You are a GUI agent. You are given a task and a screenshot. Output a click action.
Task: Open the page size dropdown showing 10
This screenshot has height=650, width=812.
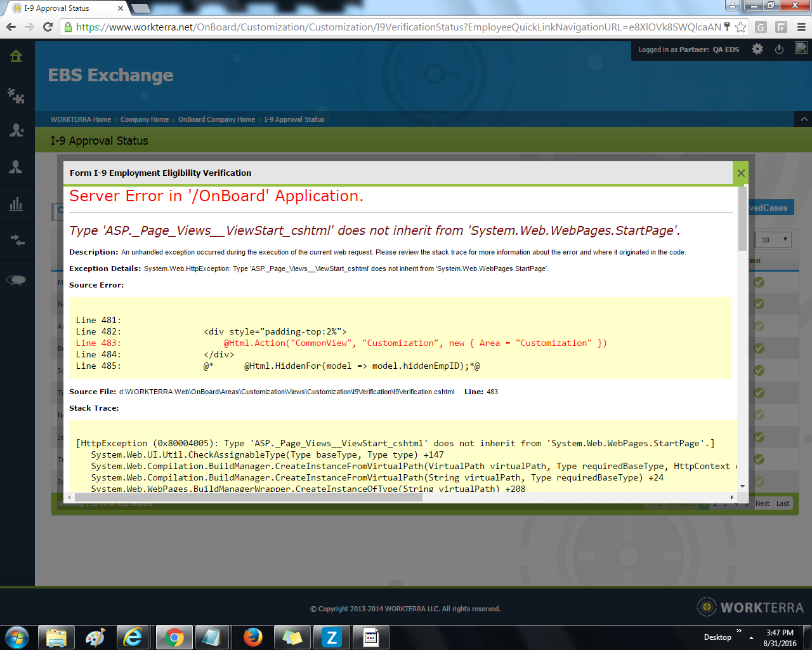774,239
